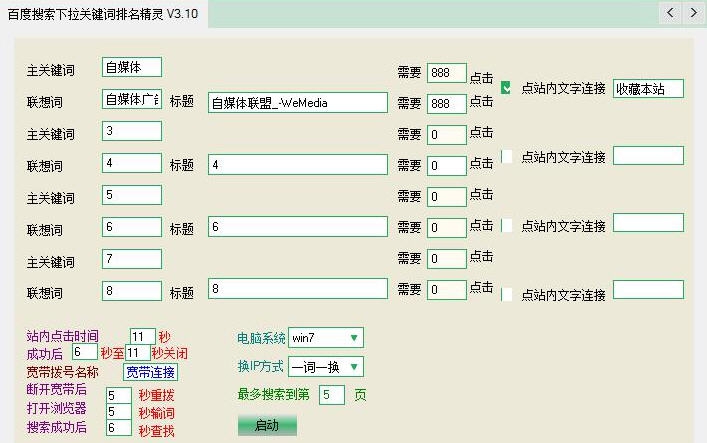Click the right arrow tab scroll button
707x443 pixels.
693,13
